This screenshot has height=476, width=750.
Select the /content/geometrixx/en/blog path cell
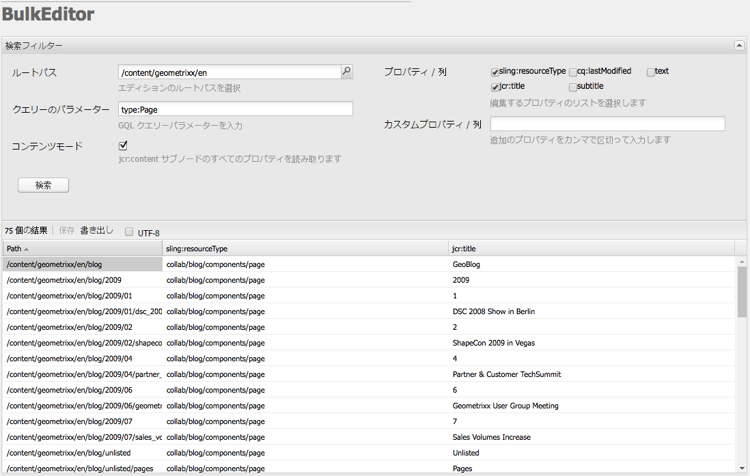coord(83,264)
